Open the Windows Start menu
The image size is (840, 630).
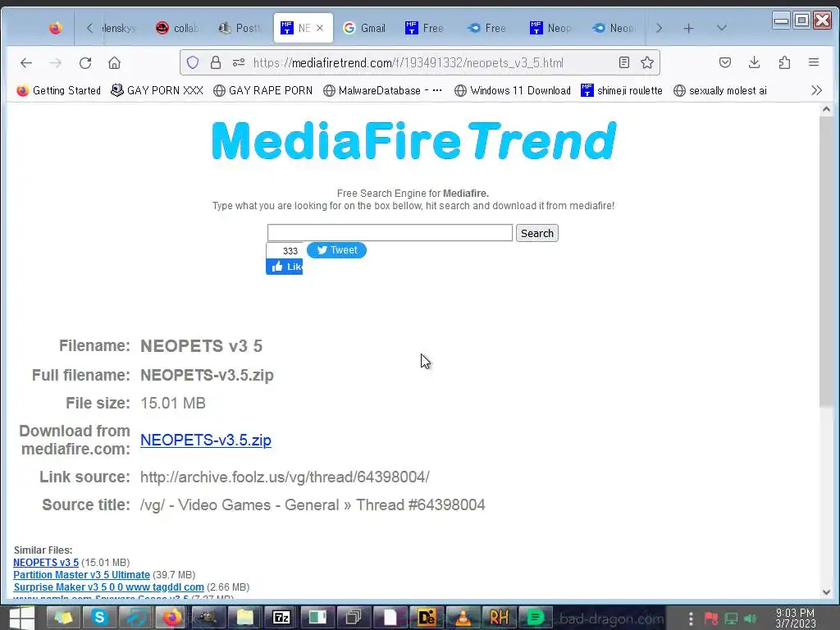pyautogui.click(x=21, y=617)
